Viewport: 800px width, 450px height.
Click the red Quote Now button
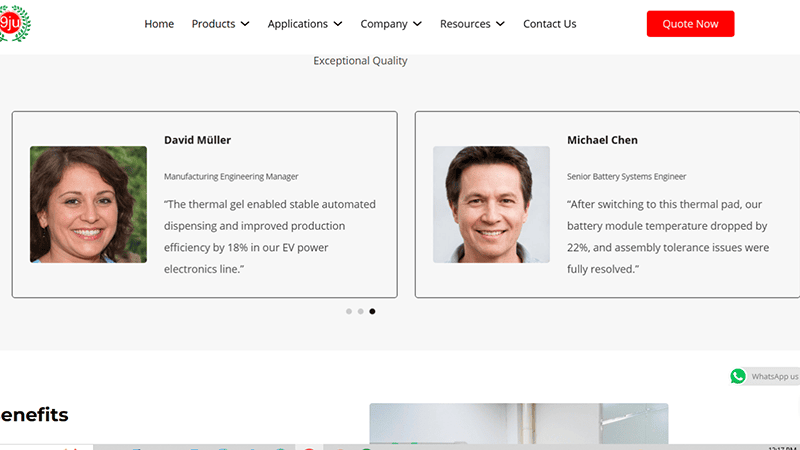click(x=690, y=24)
